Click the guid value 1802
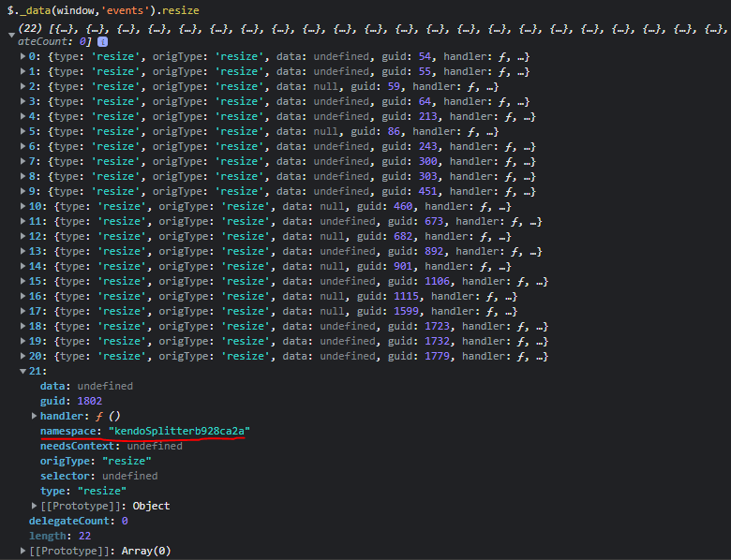Screen dimensions: 731x560 point(90,401)
